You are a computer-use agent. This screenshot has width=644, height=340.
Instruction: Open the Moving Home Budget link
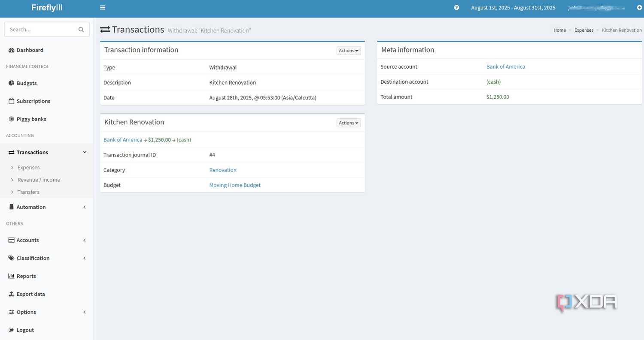(235, 185)
